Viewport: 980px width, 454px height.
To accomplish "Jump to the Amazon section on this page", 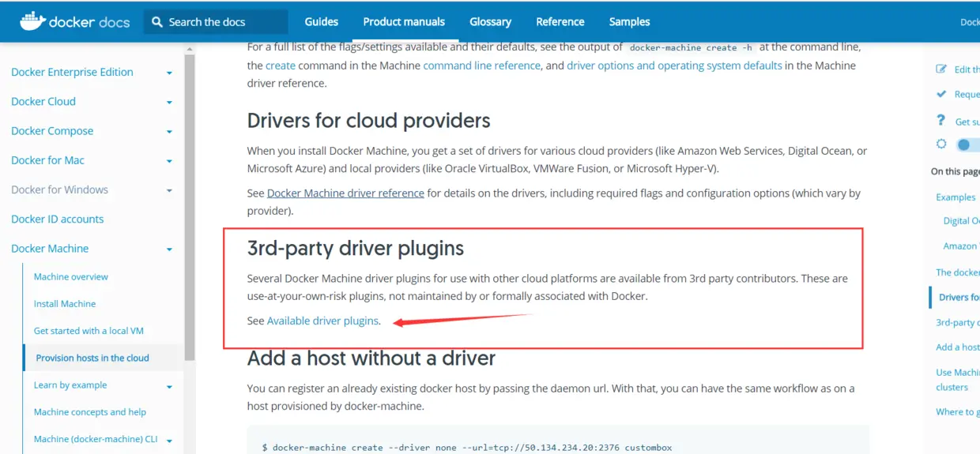I will [x=961, y=246].
